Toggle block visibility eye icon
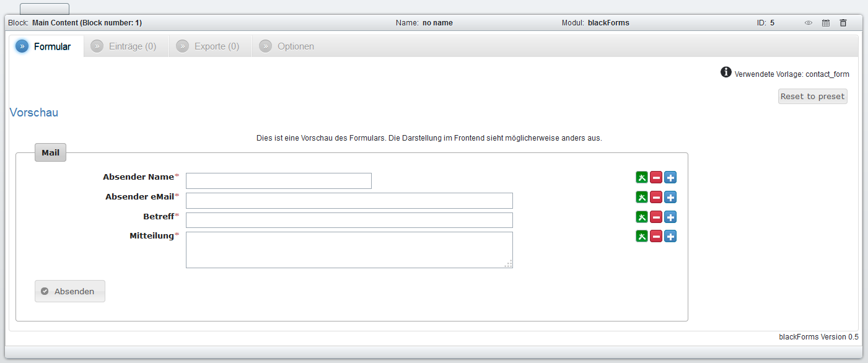This screenshot has height=363, width=868. click(809, 23)
